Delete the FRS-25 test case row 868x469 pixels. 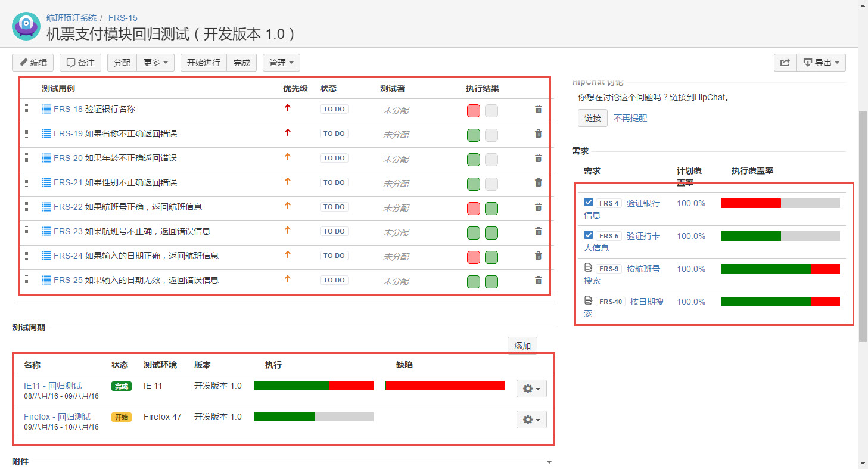(x=538, y=280)
